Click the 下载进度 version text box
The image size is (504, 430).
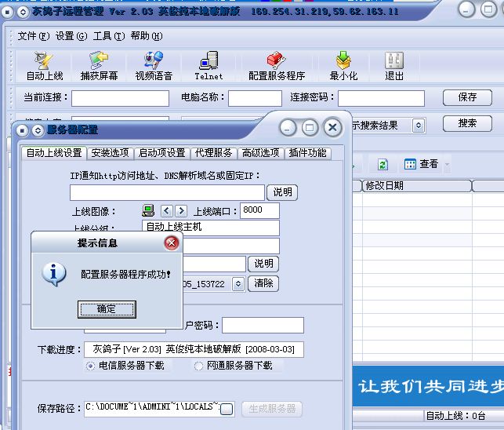point(194,349)
